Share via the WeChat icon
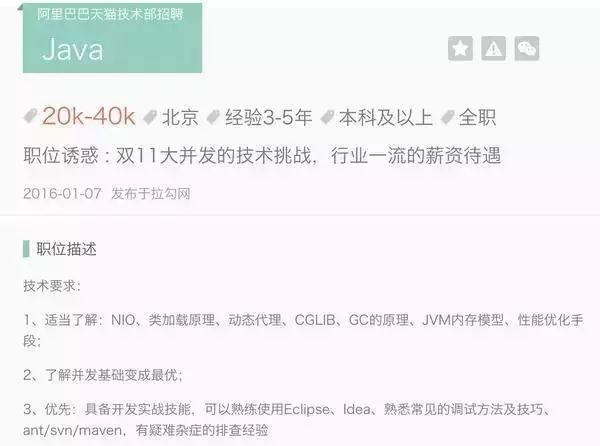600x446 pixels. point(527,49)
